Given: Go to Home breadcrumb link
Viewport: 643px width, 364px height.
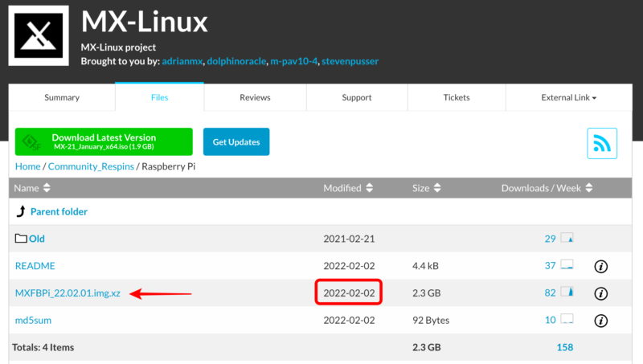Looking at the screenshot, I should pyautogui.click(x=28, y=166).
